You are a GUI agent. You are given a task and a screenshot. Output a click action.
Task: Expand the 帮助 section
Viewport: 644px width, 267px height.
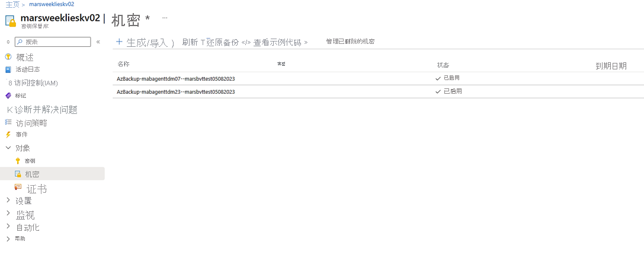8,239
